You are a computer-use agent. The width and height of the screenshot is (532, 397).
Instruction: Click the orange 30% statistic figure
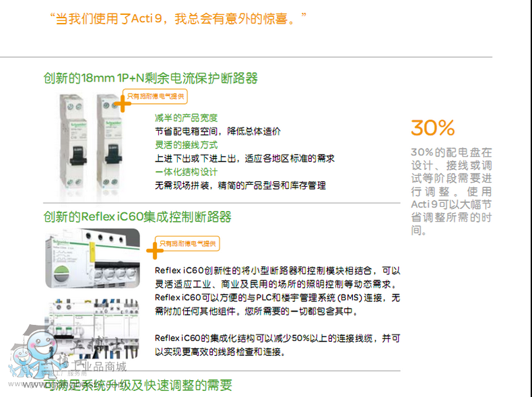click(432, 127)
